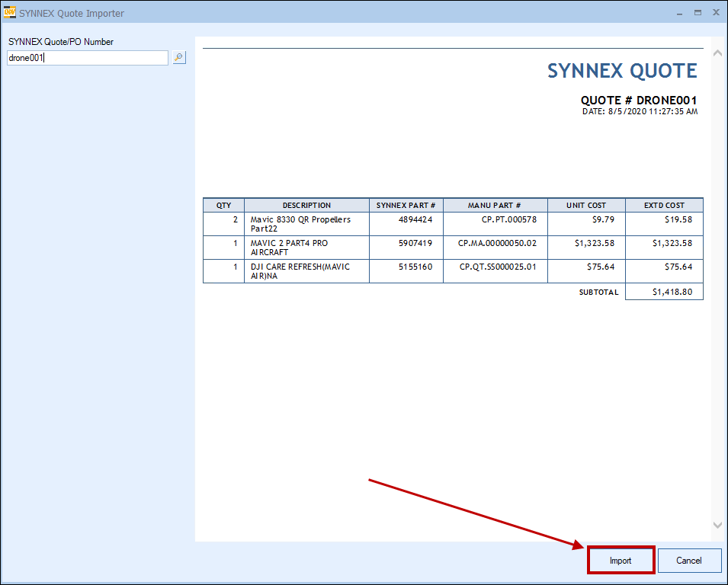Click unit cost $9.79
The image size is (728, 585).
[603, 219]
